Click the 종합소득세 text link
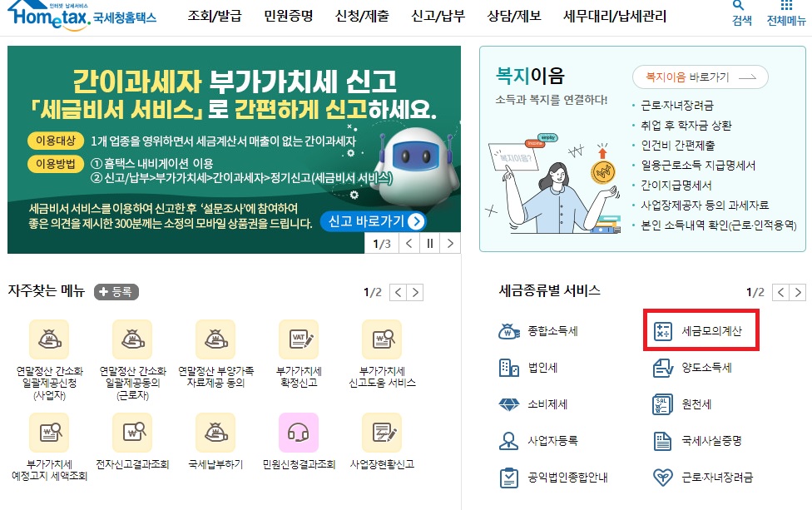Viewport: 812px width, 510px height. [x=552, y=331]
